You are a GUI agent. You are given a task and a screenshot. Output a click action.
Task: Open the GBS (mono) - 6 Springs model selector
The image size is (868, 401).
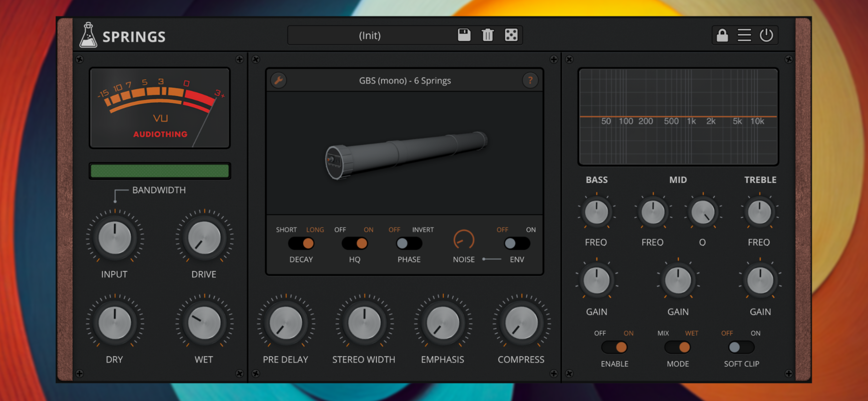click(x=404, y=80)
